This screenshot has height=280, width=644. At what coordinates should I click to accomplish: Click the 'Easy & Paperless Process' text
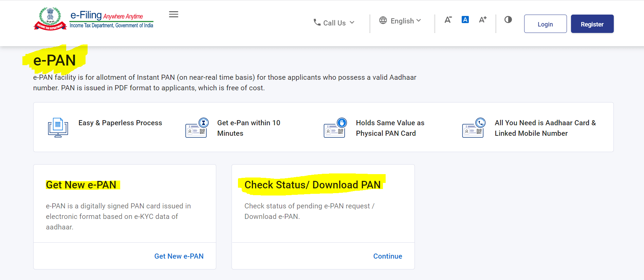point(120,123)
